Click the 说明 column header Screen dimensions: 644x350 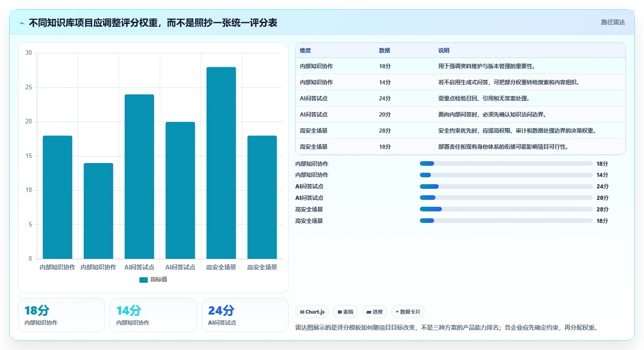tap(444, 51)
